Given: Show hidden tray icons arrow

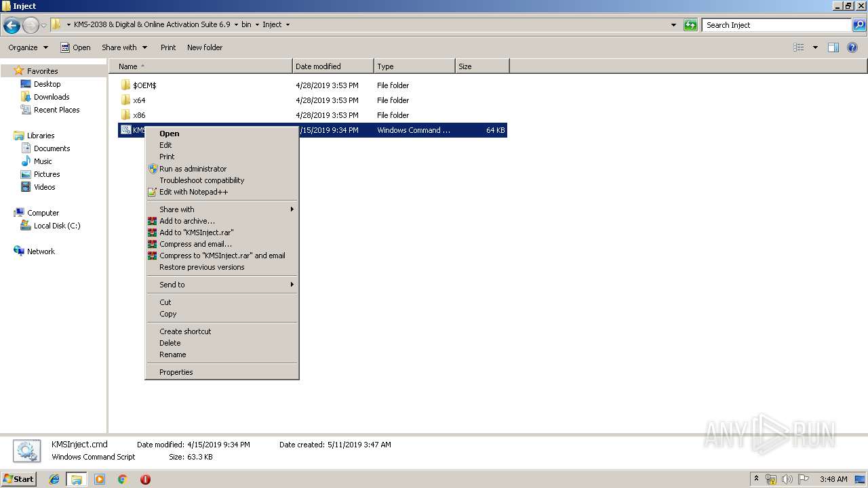Looking at the screenshot, I should [757, 479].
